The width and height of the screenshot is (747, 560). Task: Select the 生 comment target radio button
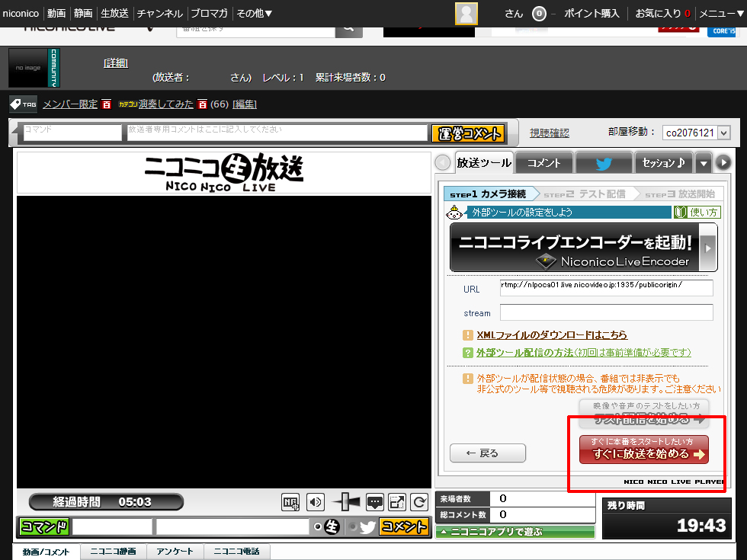(x=318, y=526)
